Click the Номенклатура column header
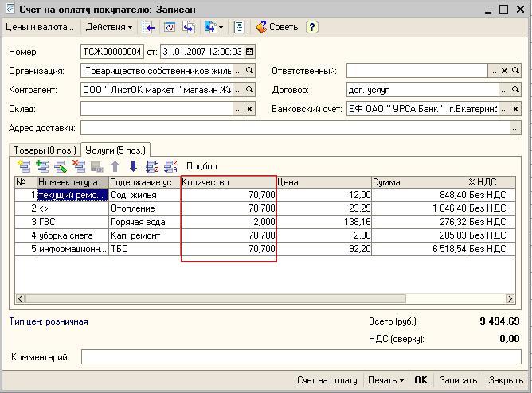Viewport: 532px width, 393px height. click(x=72, y=182)
